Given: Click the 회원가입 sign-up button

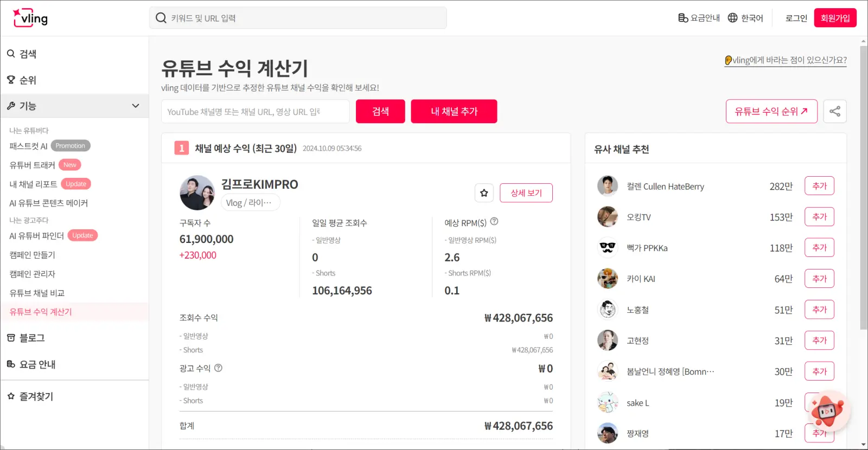Looking at the screenshot, I should pos(835,18).
